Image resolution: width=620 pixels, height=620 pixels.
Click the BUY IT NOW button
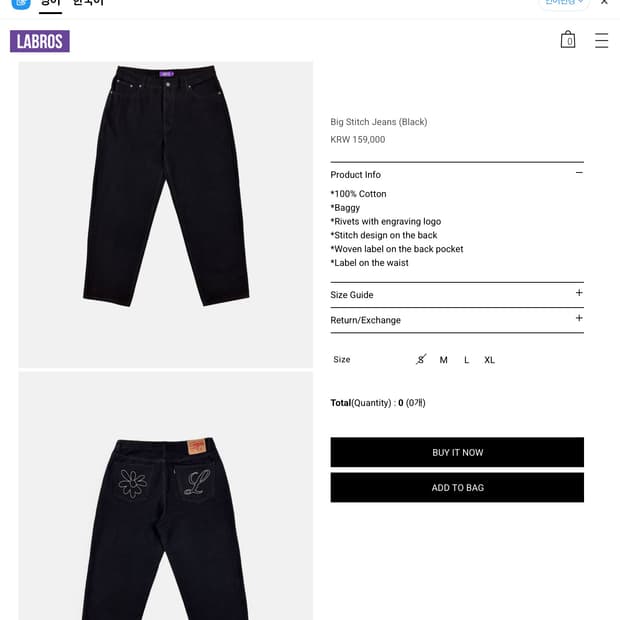point(457,452)
